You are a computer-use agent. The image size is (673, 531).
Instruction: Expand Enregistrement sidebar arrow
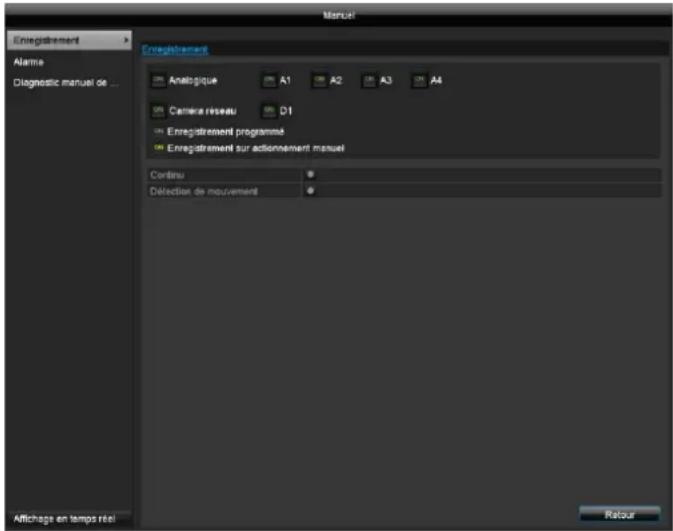[126, 40]
